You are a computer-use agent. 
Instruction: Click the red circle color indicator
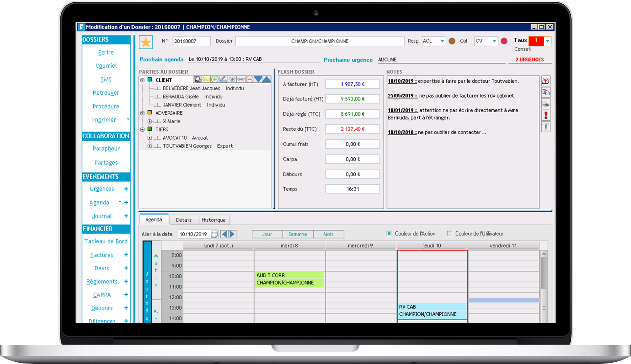[x=504, y=41]
